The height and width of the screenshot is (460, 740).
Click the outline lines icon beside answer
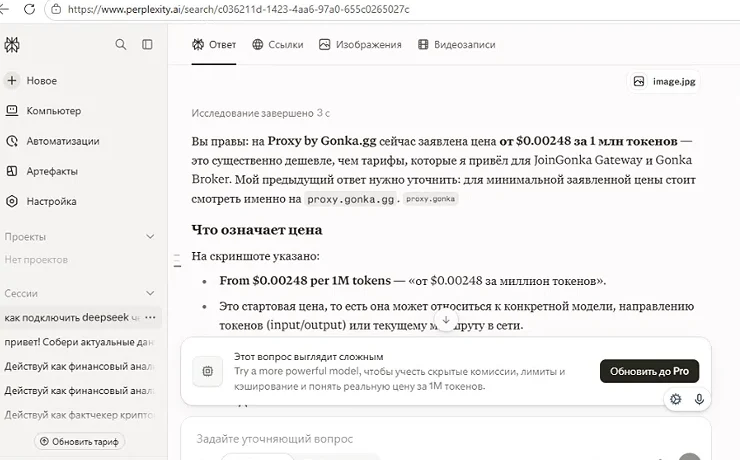click(x=177, y=260)
